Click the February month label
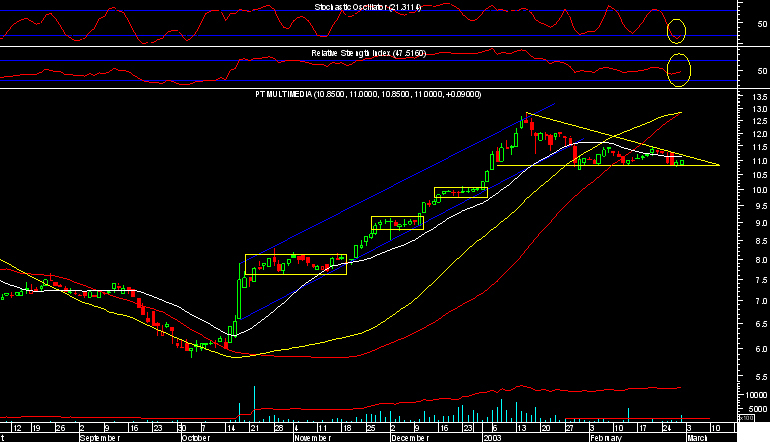The width and height of the screenshot is (770, 442). (606, 438)
